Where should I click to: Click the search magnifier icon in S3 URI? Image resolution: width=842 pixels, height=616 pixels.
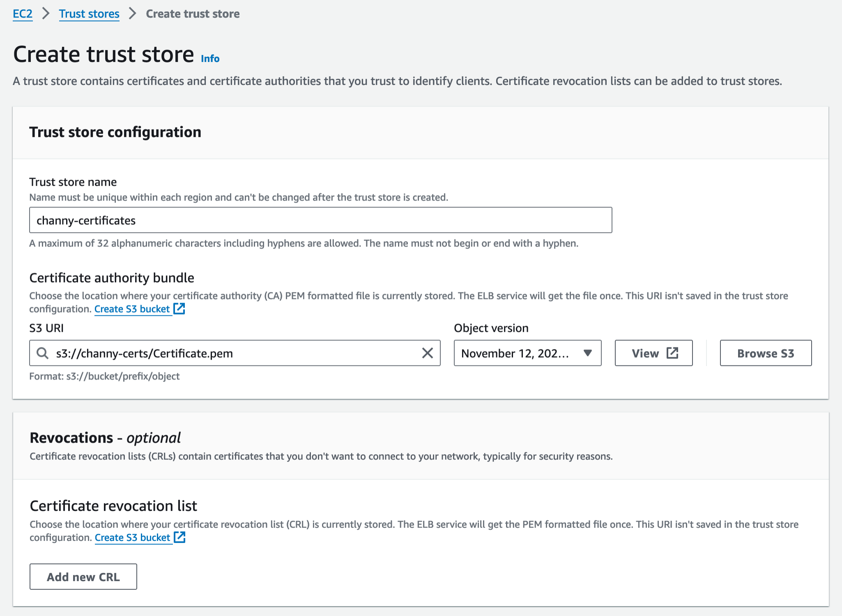(42, 353)
